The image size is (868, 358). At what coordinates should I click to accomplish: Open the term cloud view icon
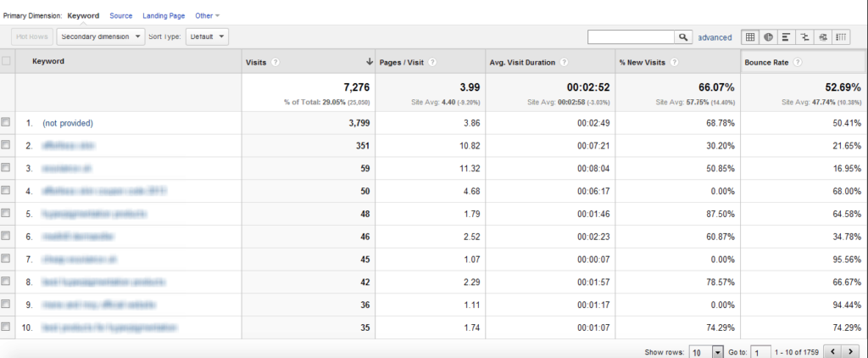tap(822, 37)
